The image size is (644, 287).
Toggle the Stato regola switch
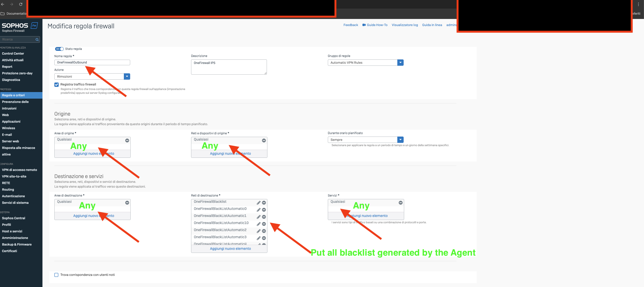pyautogui.click(x=59, y=49)
